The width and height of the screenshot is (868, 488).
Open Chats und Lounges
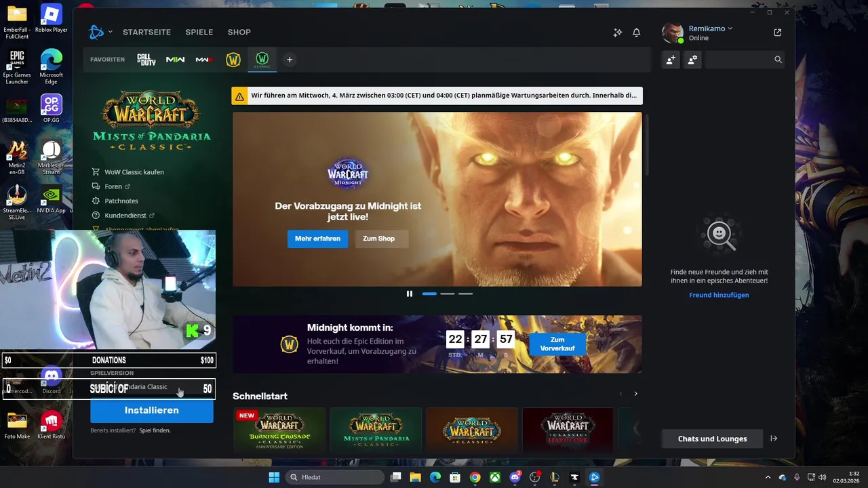(712, 439)
